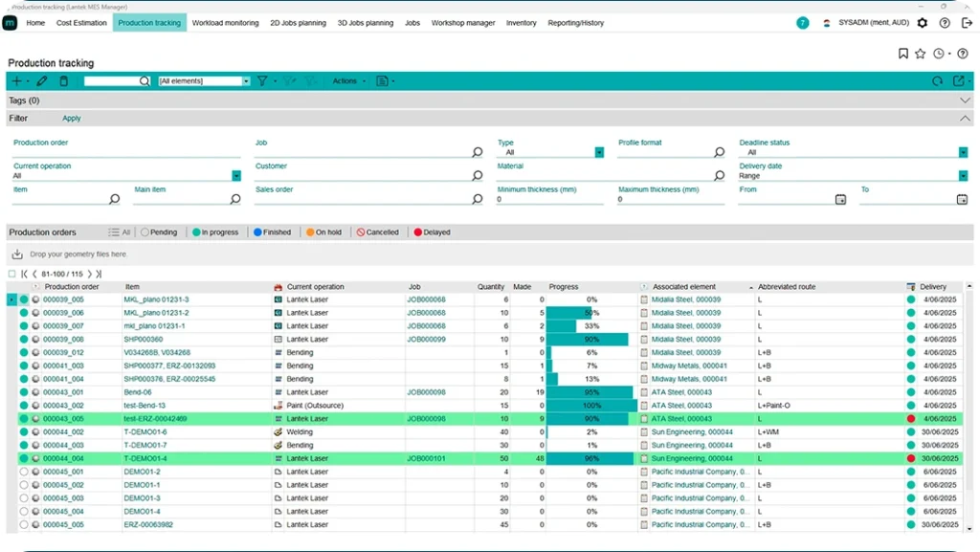Click the refresh icon in teal toolbar
This screenshot has height=552, width=980.
pos(938,81)
